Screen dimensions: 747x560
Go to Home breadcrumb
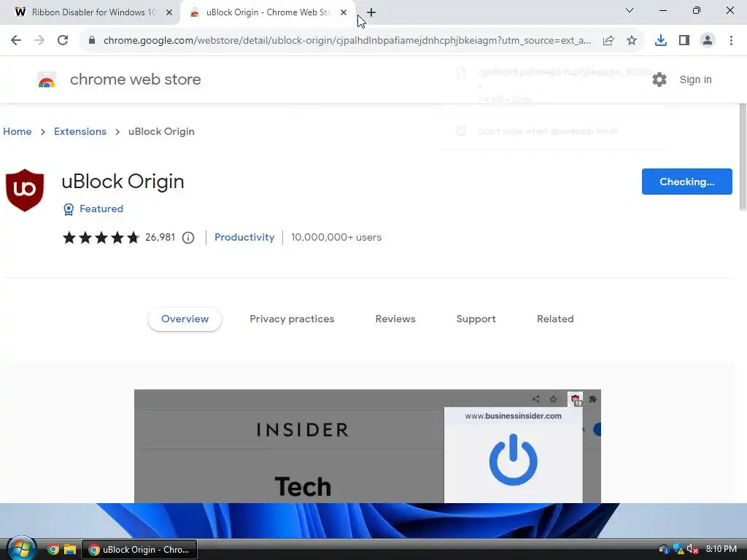pos(18,131)
